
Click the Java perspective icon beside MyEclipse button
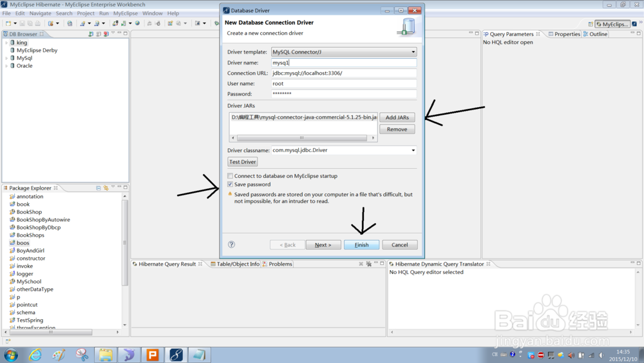tap(634, 25)
